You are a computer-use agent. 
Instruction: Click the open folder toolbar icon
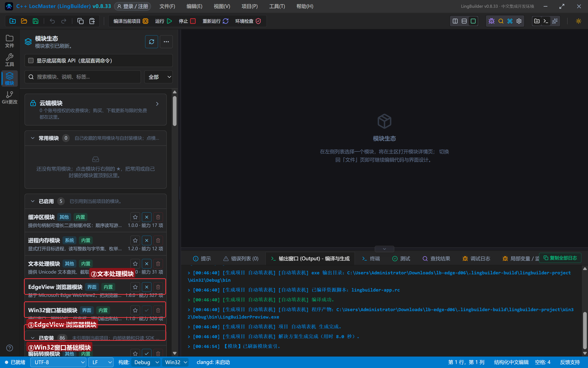[x=24, y=21]
